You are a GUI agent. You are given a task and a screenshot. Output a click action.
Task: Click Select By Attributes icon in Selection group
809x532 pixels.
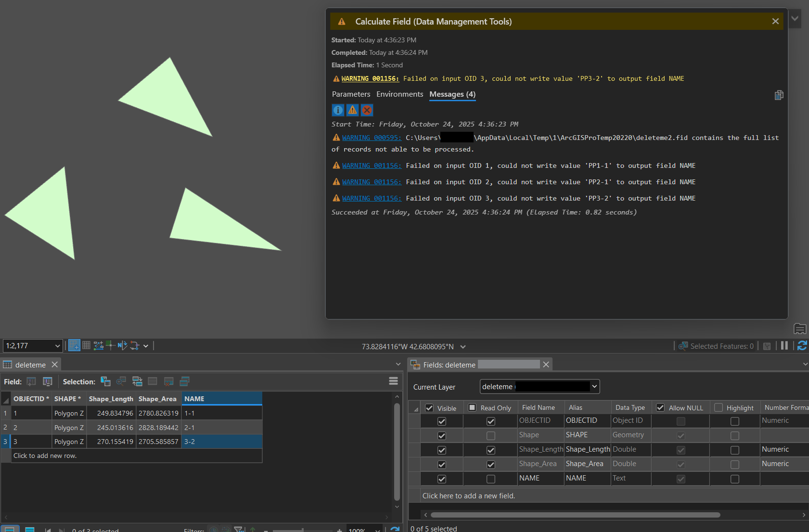tap(105, 381)
